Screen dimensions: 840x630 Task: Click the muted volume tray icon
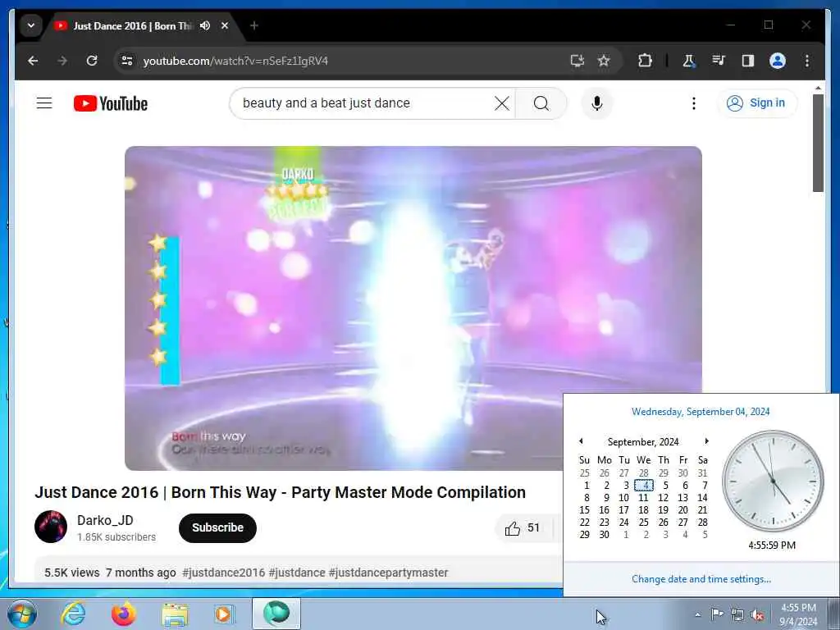point(757,615)
